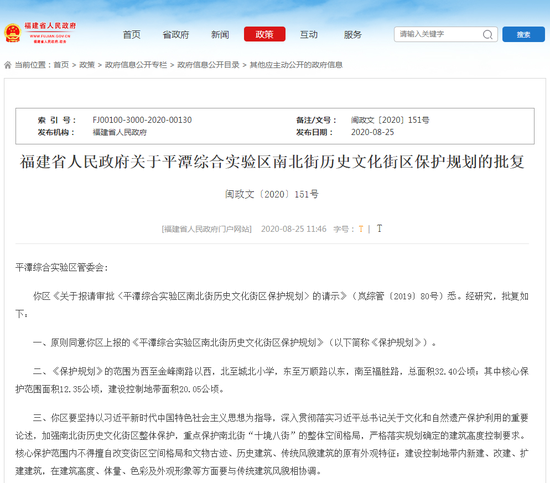This screenshot has width=550, height=483.
Task: Click the paragraph starting 二、《保护规划》的范围
Action: click(x=272, y=380)
